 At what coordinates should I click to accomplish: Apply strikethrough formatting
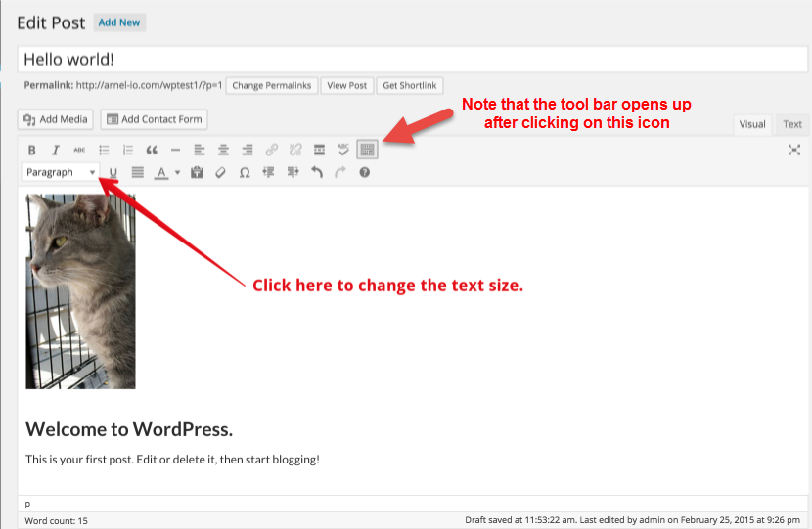point(79,151)
